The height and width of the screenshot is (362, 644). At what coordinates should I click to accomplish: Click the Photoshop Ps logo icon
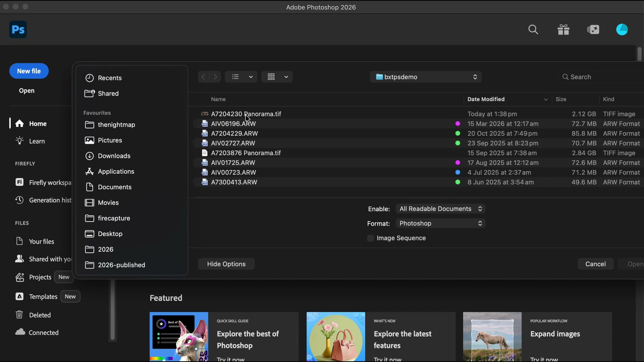(18, 29)
